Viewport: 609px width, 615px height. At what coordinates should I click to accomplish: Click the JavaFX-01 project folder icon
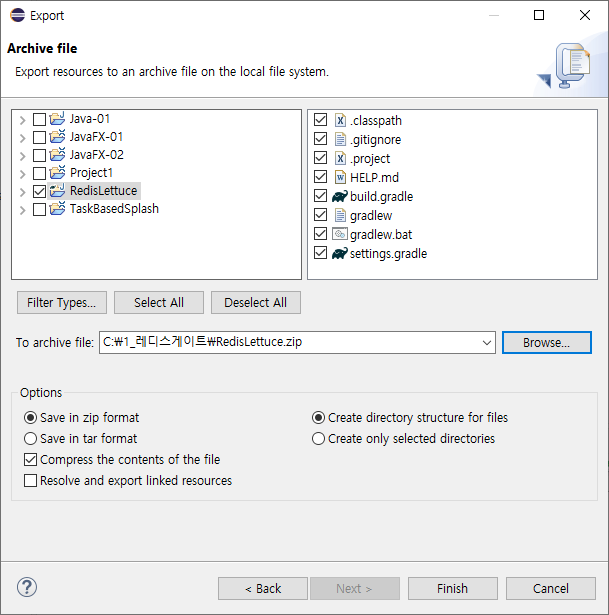pyautogui.click(x=57, y=137)
